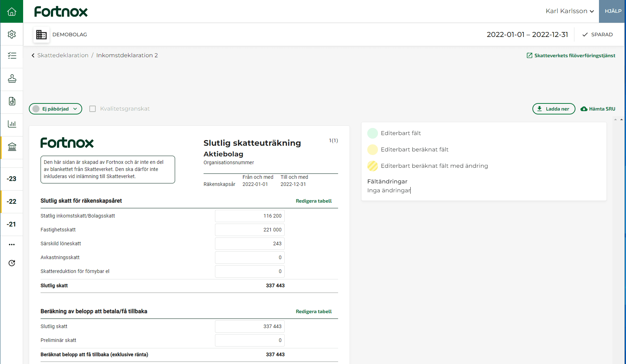This screenshot has width=626, height=364.
Task: Open the tax bank building icon
Action: click(x=12, y=147)
